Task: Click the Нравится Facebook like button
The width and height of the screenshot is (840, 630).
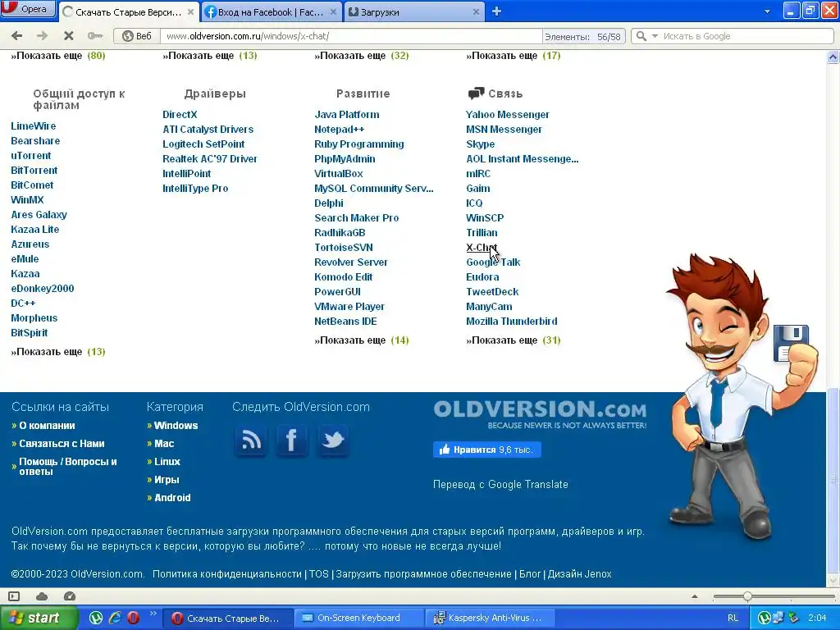Action: (x=487, y=450)
